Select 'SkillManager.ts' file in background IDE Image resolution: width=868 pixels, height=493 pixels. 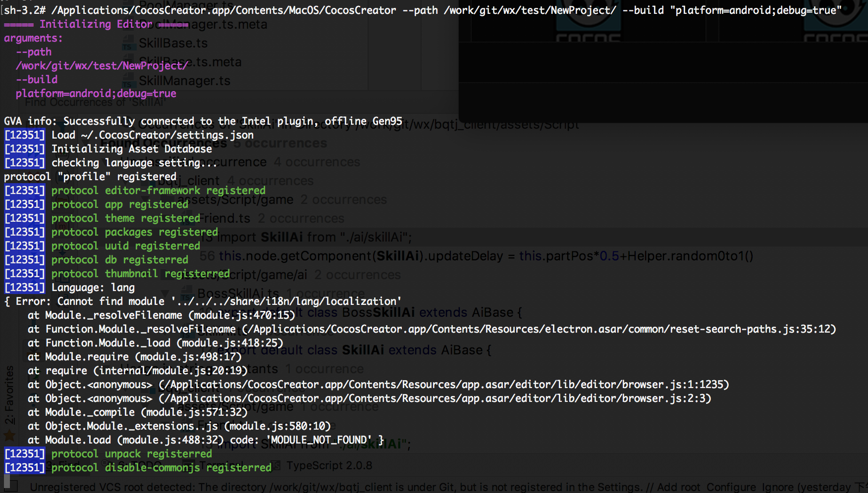point(184,81)
